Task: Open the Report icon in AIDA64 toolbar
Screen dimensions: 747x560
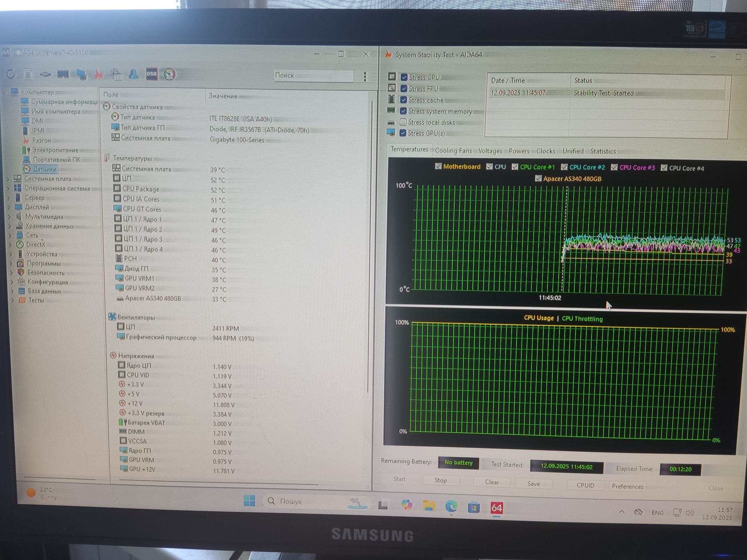Action: click(x=28, y=74)
